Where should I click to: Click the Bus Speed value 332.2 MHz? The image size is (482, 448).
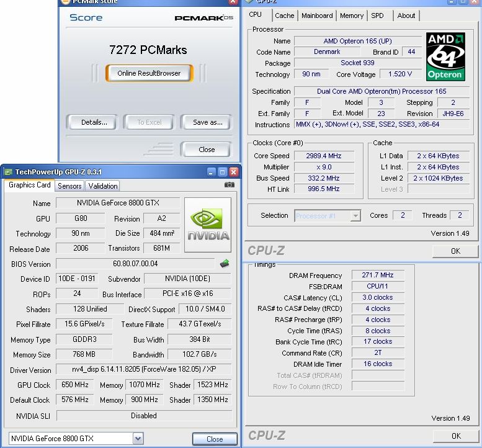[x=324, y=178]
